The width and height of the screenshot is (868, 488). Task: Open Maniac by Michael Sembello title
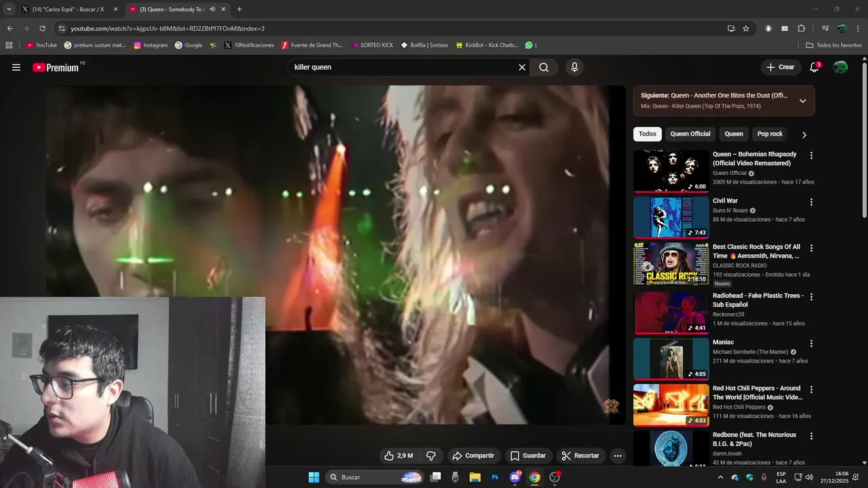723,342
